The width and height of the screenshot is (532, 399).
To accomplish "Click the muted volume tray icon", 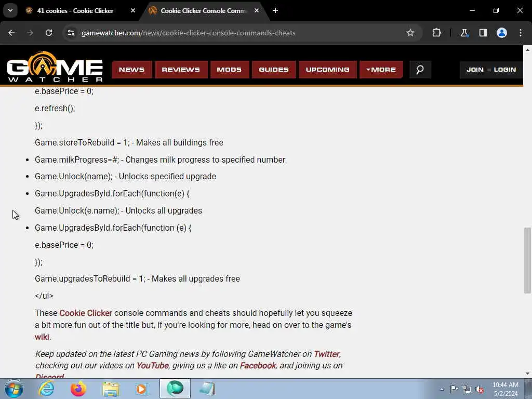I will (480, 389).
